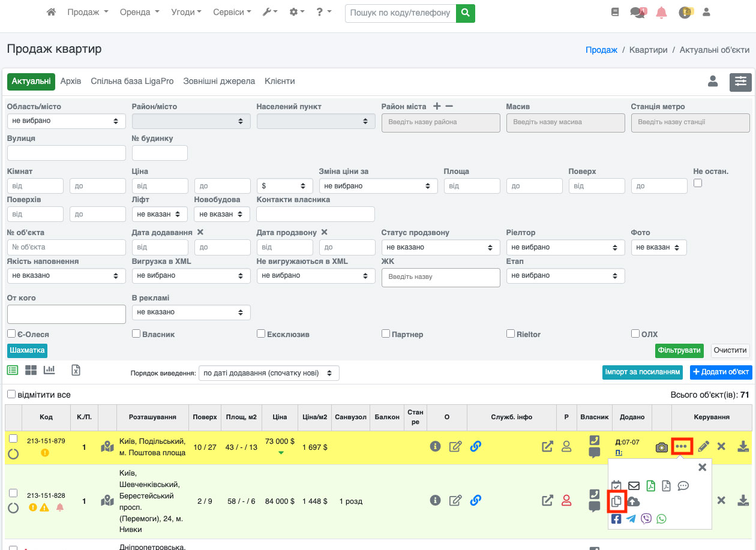The height and width of the screenshot is (550, 756).
Task: Open the Оренда menu
Action: click(139, 12)
